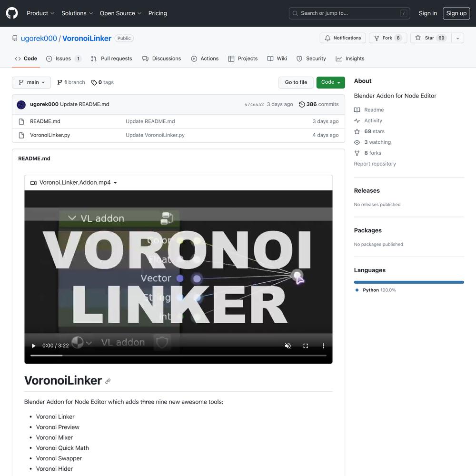
Task: Seek on the video progress bar
Action: pos(178,356)
